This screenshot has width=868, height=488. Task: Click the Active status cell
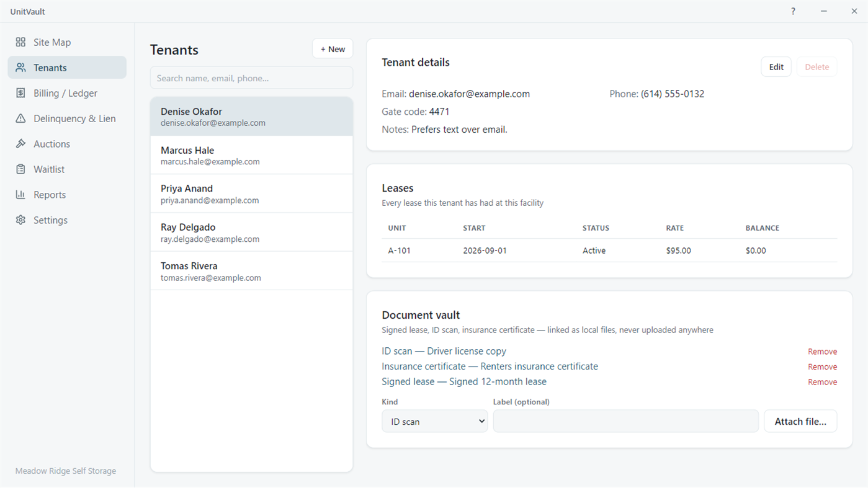point(594,251)
